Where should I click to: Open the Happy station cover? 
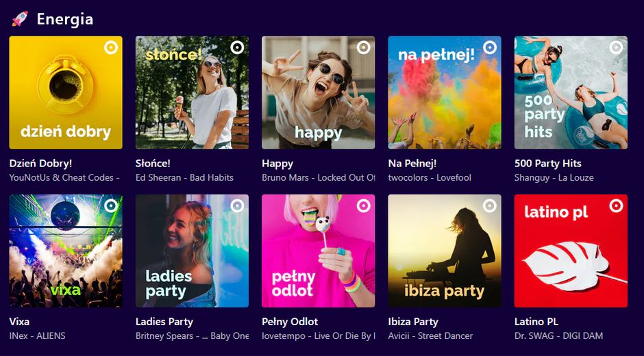318,92
